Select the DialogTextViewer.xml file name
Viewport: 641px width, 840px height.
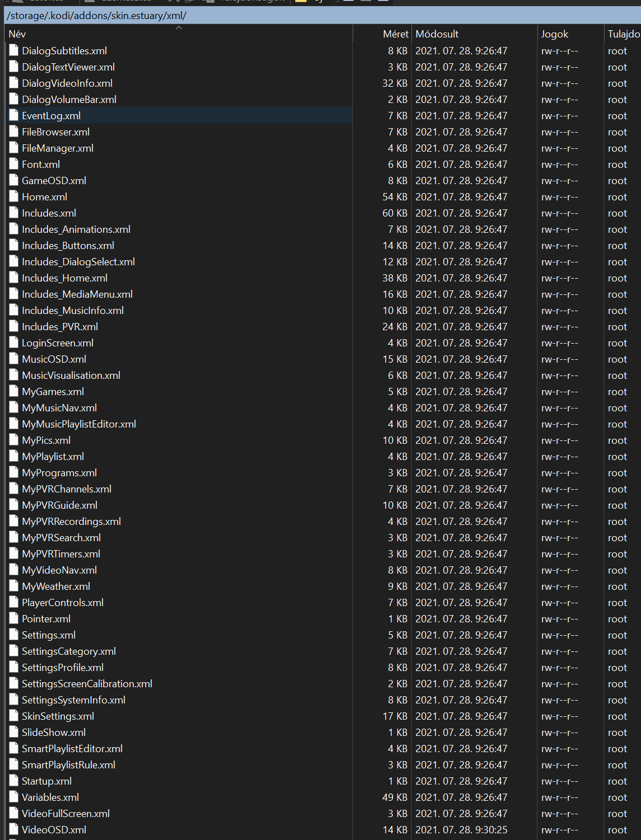68,67
